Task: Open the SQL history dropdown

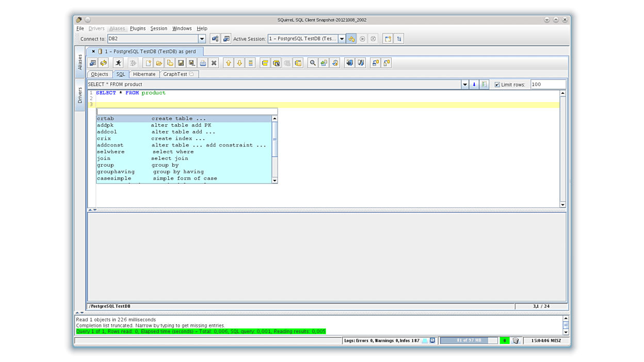Action: tap(465, 84)
